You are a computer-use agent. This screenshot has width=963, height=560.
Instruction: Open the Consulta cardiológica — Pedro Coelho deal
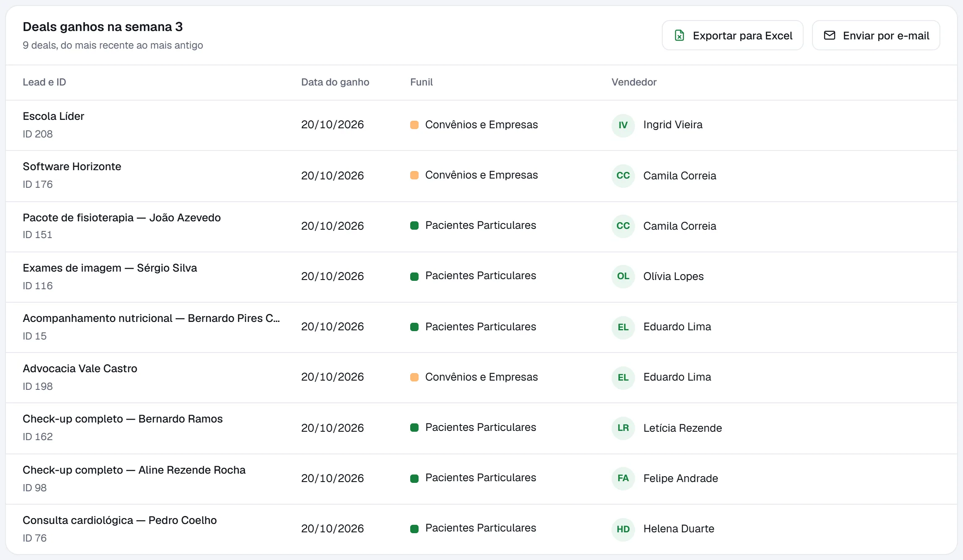(120, 520)
